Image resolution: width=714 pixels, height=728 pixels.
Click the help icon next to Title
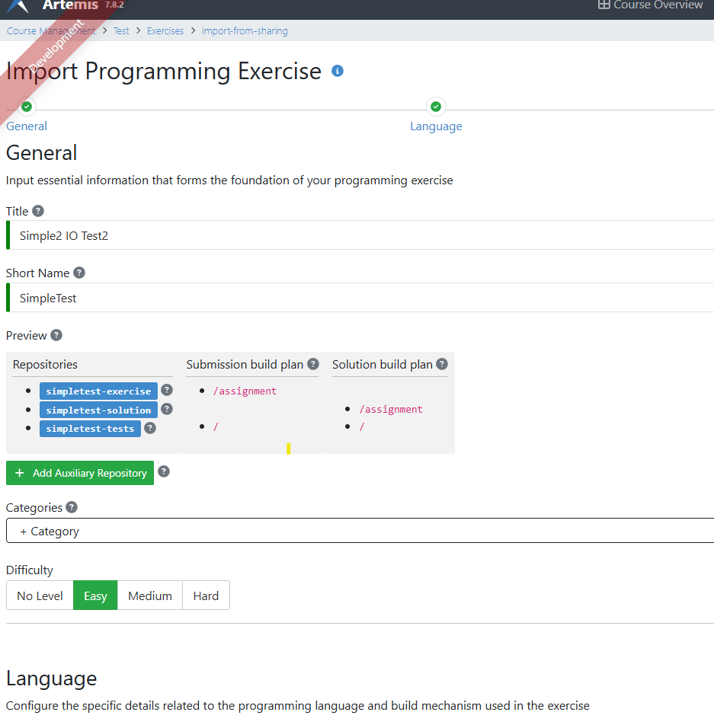click(x=38, y=211)
